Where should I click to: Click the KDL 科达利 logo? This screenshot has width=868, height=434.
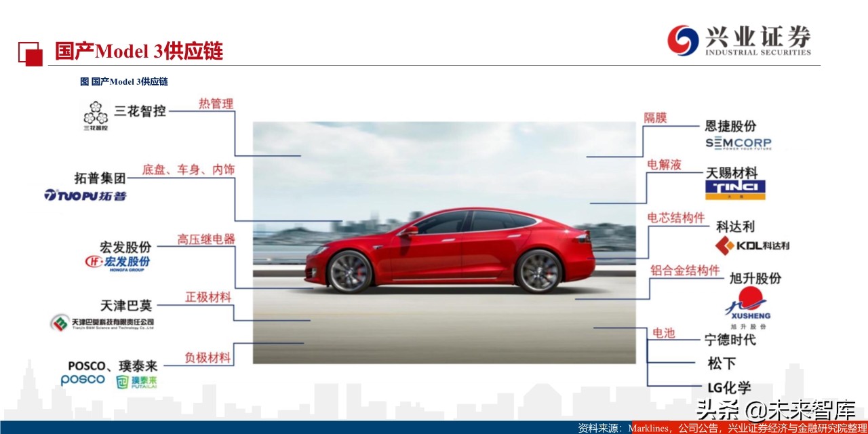coord(752,245)
